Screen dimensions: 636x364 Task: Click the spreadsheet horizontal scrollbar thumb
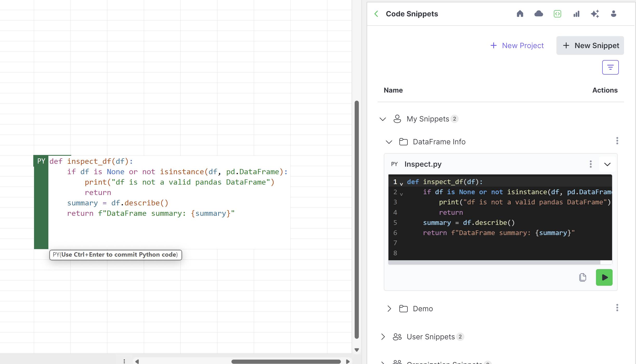(x=286, y=361)
